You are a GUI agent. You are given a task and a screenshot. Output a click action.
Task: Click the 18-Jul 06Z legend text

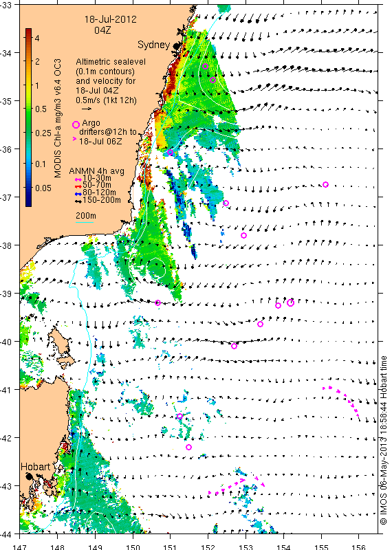tap(100, 142)
